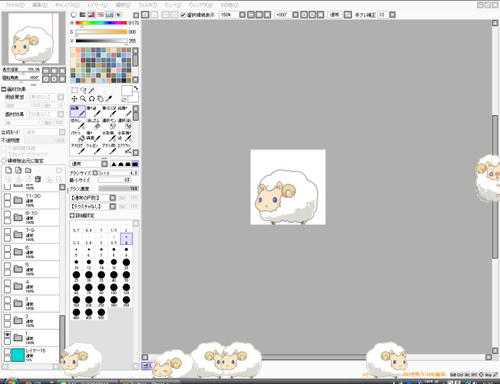
Task: Select the highlighted pencil brush preset
Action: coord(78,111)
